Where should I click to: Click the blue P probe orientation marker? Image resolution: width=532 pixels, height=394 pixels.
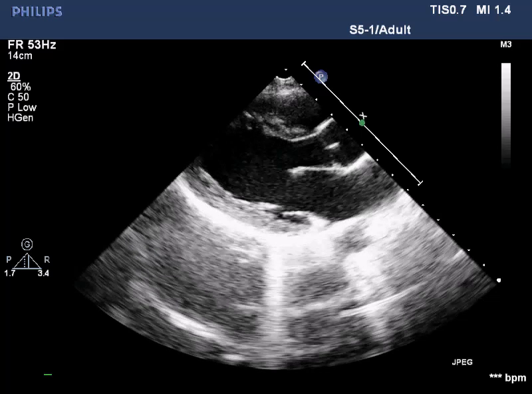point(321,77)
